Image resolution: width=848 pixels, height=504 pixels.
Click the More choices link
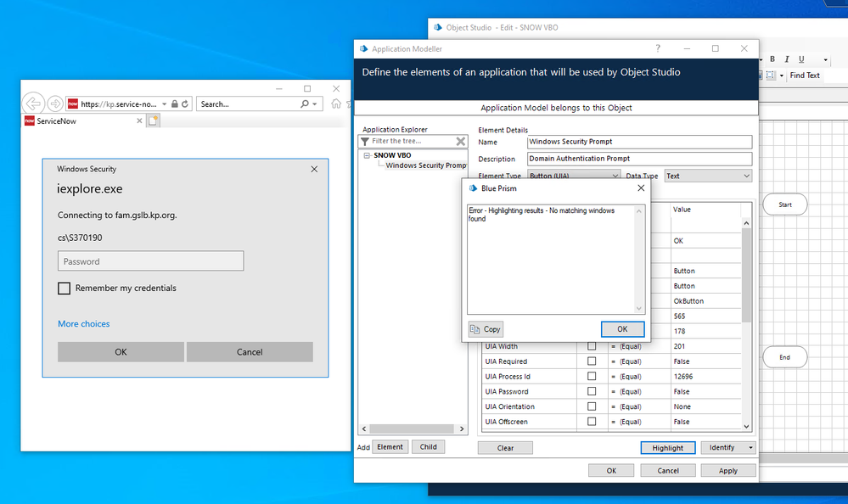83,324
